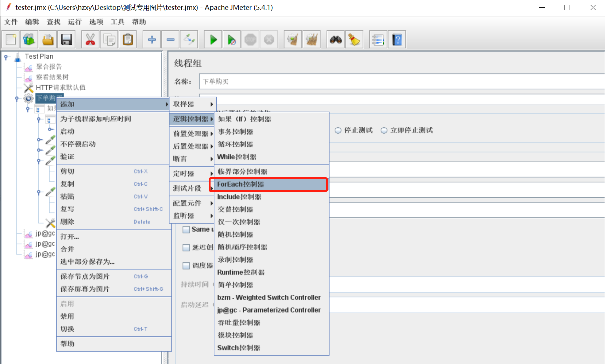Select the 聚合报告 tree node

[49, 67]
